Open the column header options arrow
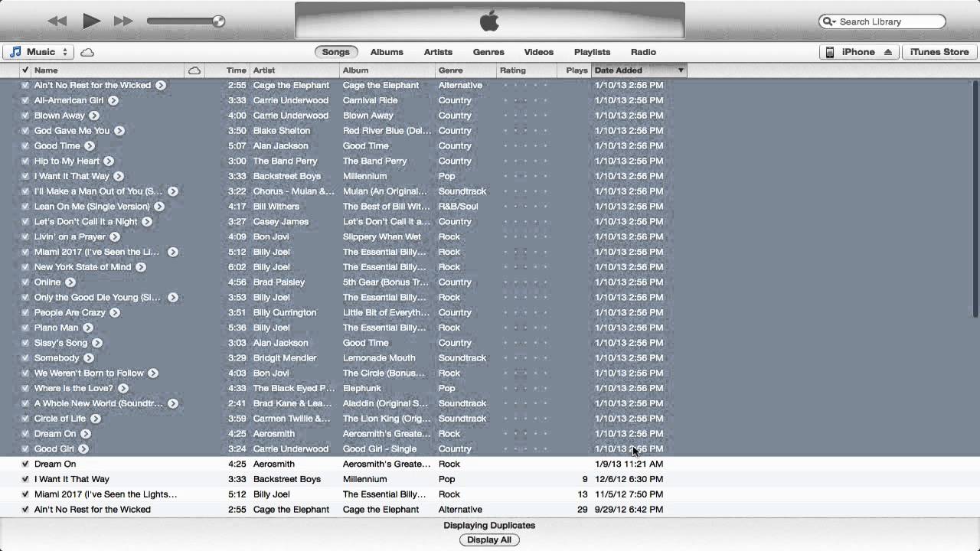The image size is (980, 551). (681, 70)
